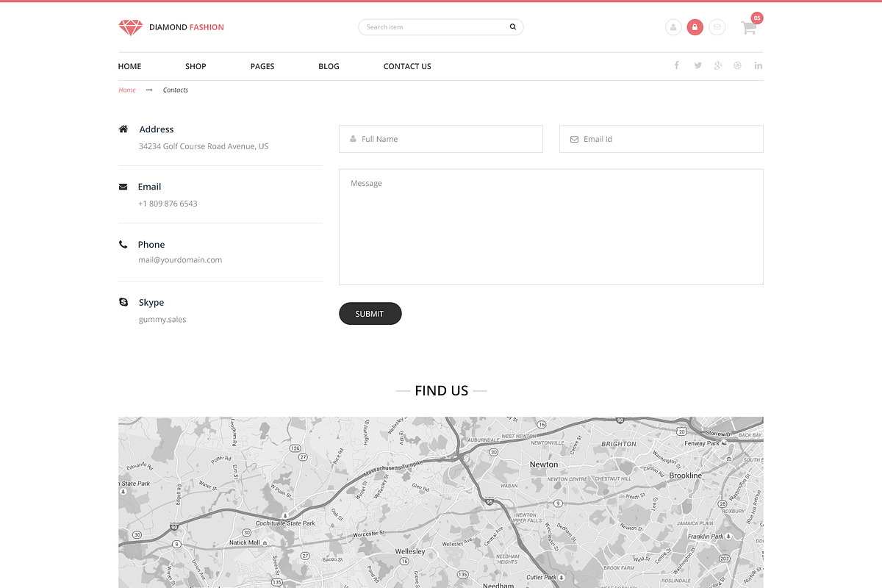Click into the Full Name field
The width and height of the screenshot is (882, 588).
[x=441, y=139]
